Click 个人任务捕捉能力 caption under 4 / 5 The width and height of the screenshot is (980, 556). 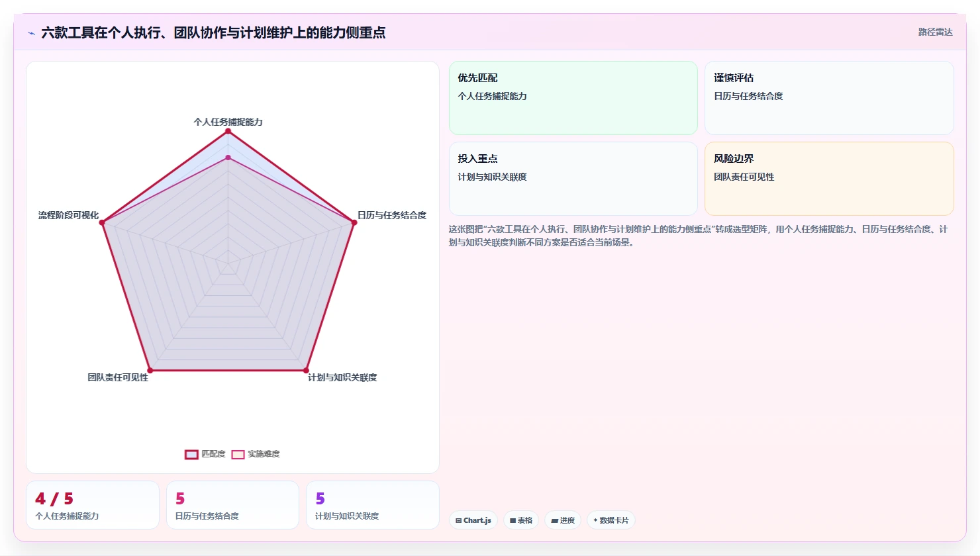(x=67, y=516)
